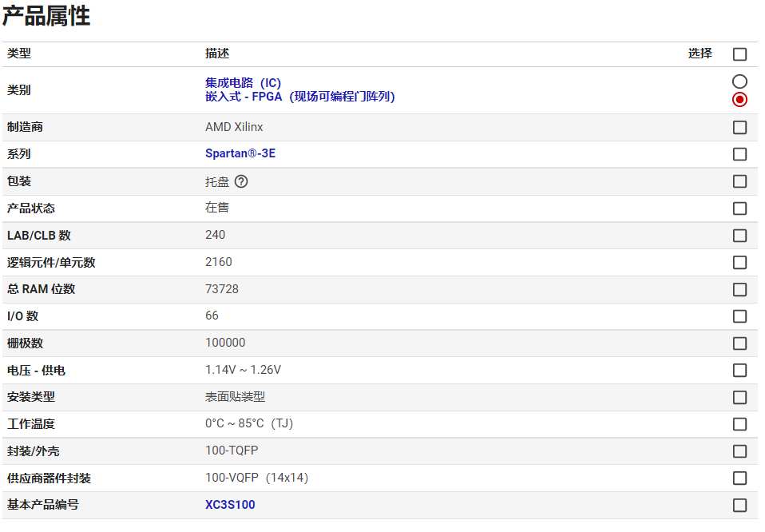This screenshot has width=765, height=532.
Task: Open the XC3S100 base product link
Action: point(230,505)
